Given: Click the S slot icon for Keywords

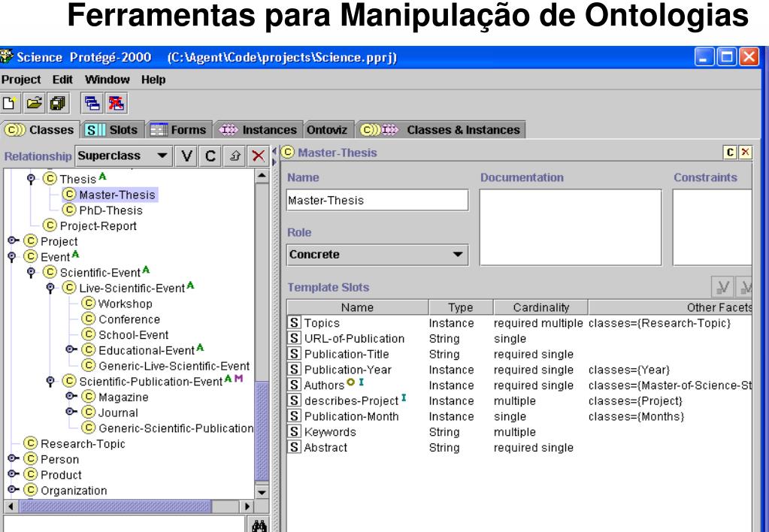Looking at the screenshot, I should point(294,431).
